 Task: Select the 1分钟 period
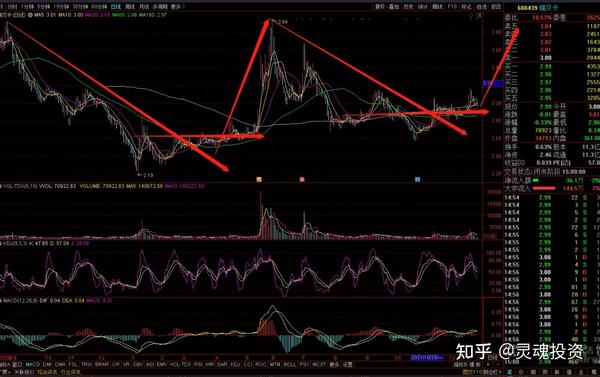tap(28, 7)
